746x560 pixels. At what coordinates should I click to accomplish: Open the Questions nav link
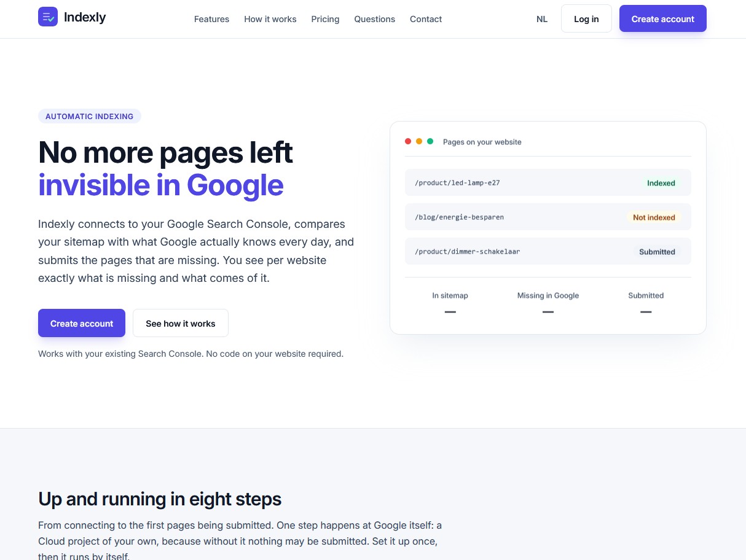tap(374, 19)
